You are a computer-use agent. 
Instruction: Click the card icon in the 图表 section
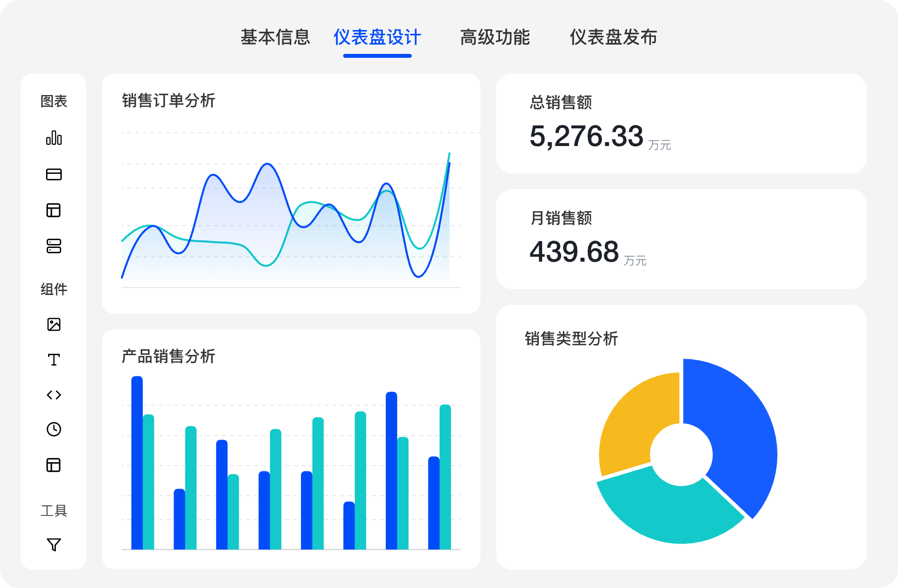[54, 174]
